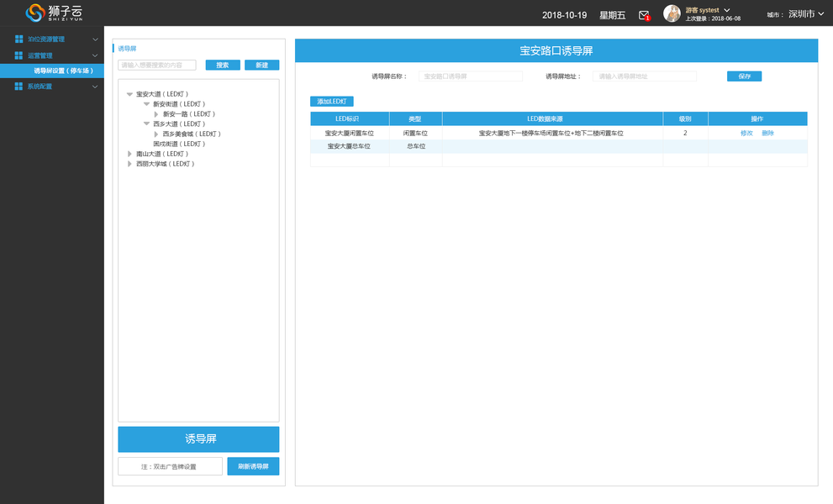Click the 注：双击广告牌设置 note box
Screen dimensions: 833x504
[x=170, y=466]
